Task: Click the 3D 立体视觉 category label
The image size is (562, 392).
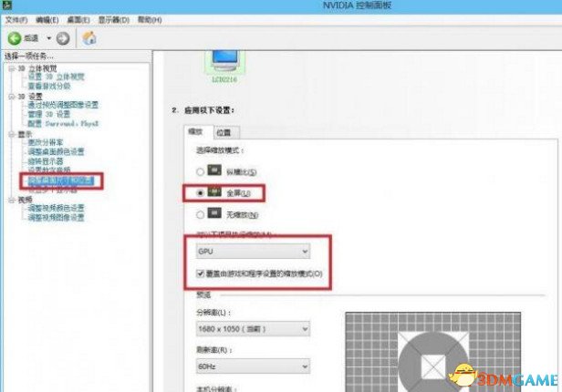Action: (37, 68)
